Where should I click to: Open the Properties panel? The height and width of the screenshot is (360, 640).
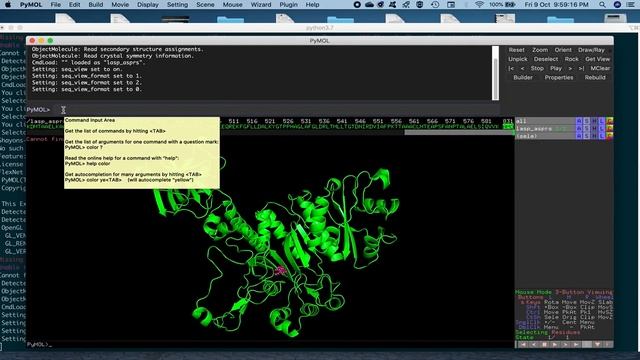tap(559, 77)
